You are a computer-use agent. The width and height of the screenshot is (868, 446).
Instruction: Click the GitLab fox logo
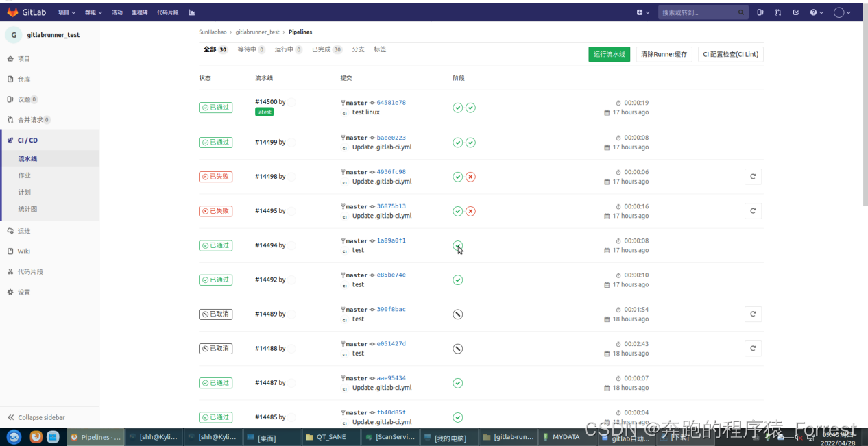click(x=12, y=12)
